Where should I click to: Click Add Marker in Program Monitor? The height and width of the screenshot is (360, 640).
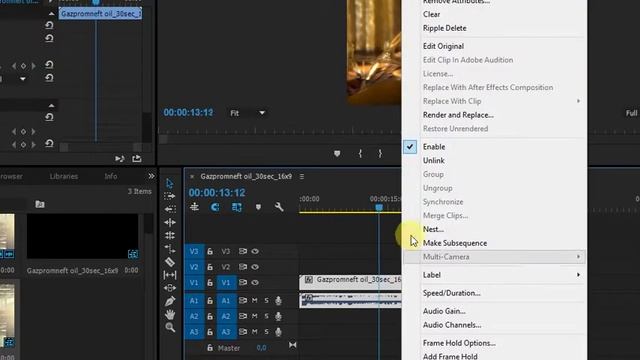point(337,153)
